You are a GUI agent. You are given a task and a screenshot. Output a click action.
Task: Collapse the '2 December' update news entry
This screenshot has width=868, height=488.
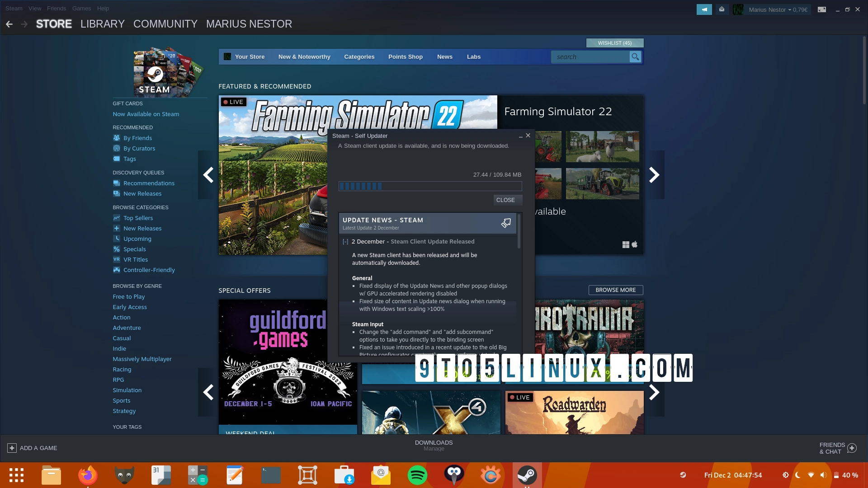click(344, 242)
